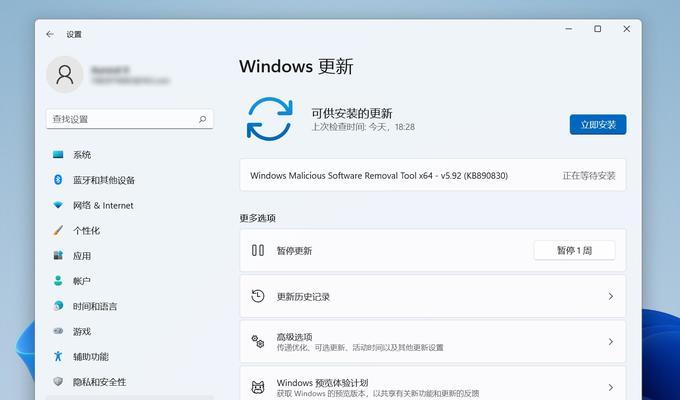Viewport: 680px width, 400px height.
Task: Click the 暂停更新 label
Action: pos(294,250)
